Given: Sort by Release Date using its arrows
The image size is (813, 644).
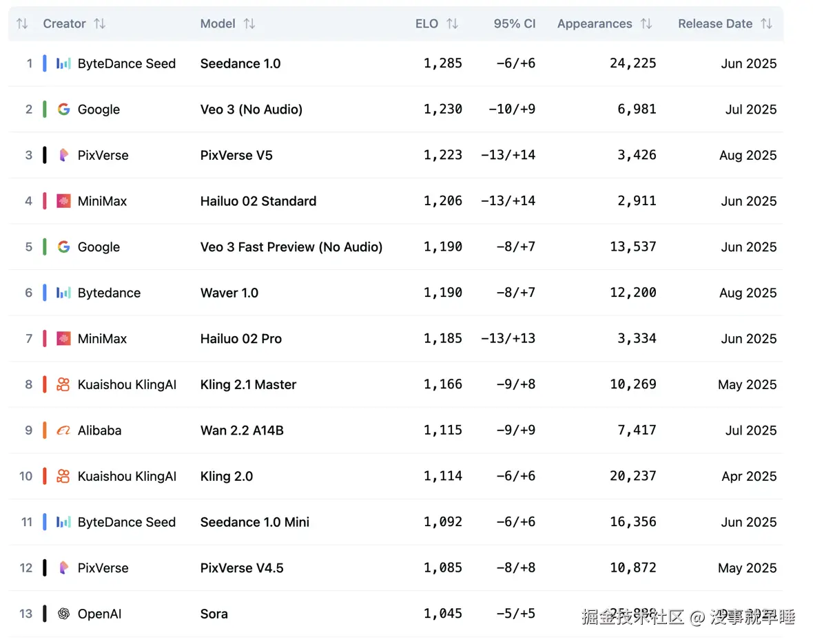Looking at the screenshot, I should 766,24.
